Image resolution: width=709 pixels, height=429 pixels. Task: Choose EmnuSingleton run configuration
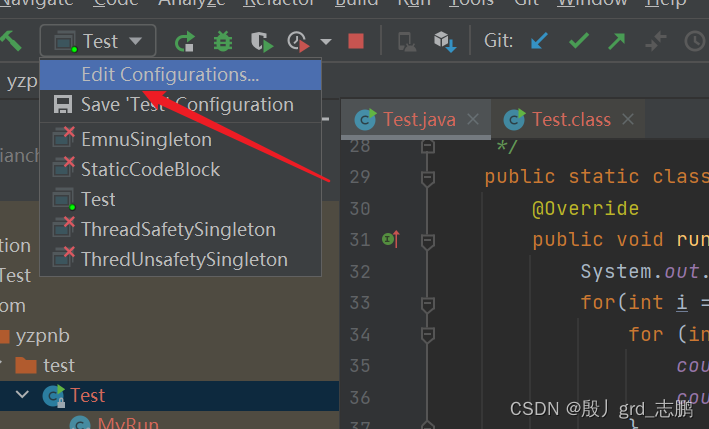[180, 139]
